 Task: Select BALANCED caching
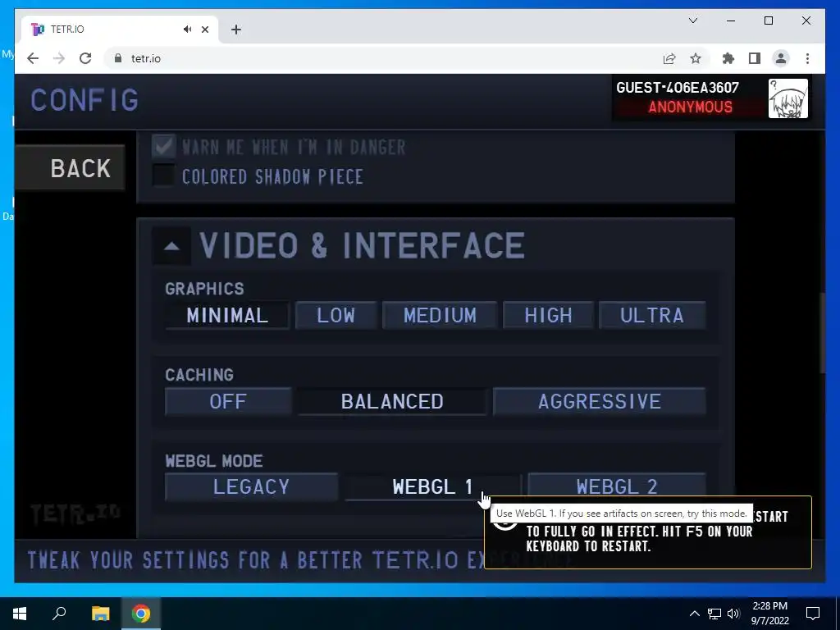tap(392, 401)
